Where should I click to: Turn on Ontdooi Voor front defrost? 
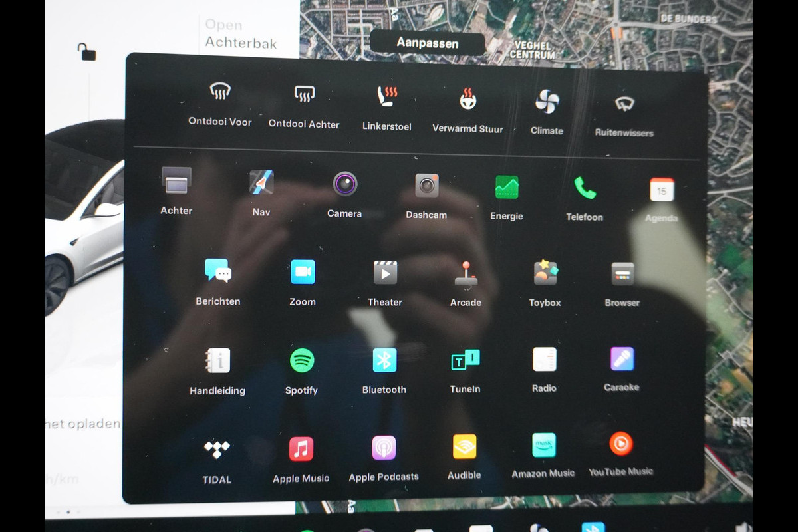coord(220,92)
